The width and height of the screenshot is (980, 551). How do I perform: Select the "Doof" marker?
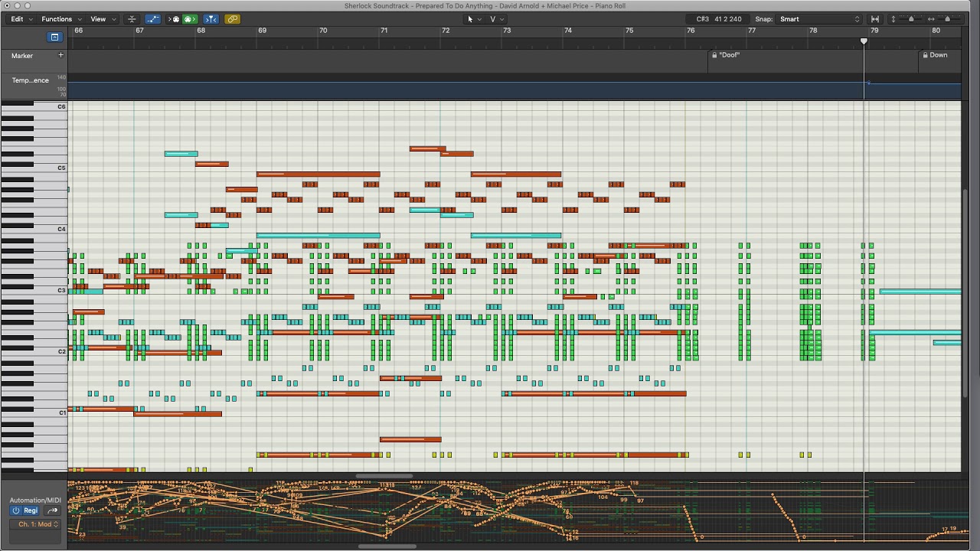pyautogui.click(x=730, y=55)
